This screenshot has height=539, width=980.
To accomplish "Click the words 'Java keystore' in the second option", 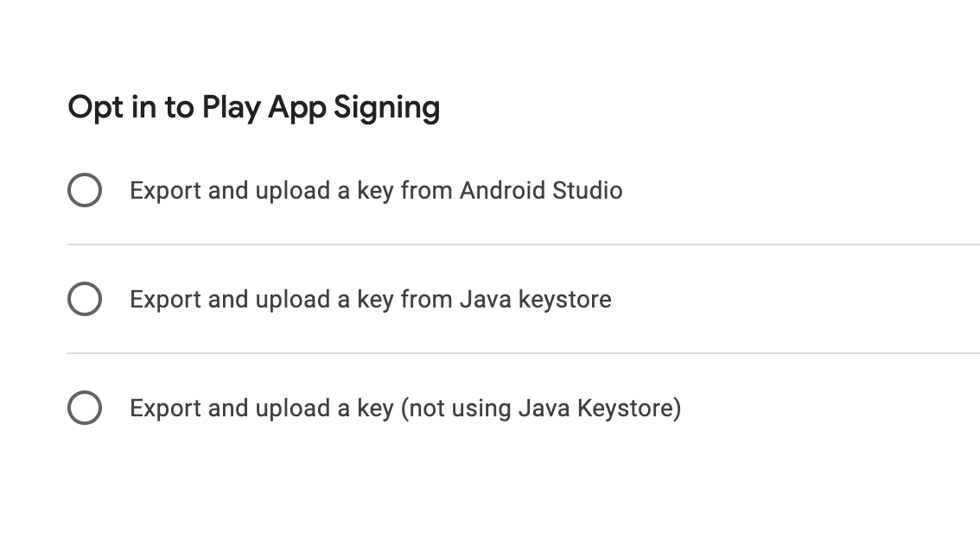I will [535, 299].
